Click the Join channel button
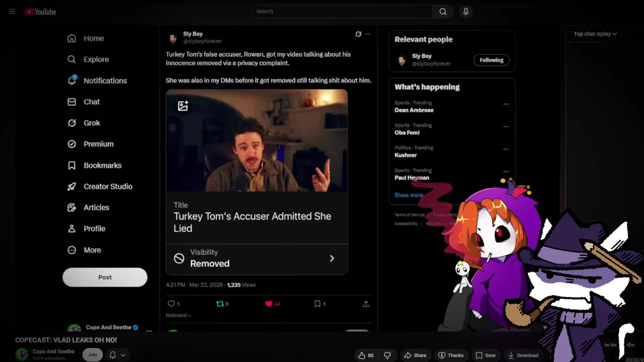Screen dimensions: 644x362 pos(93,354)
